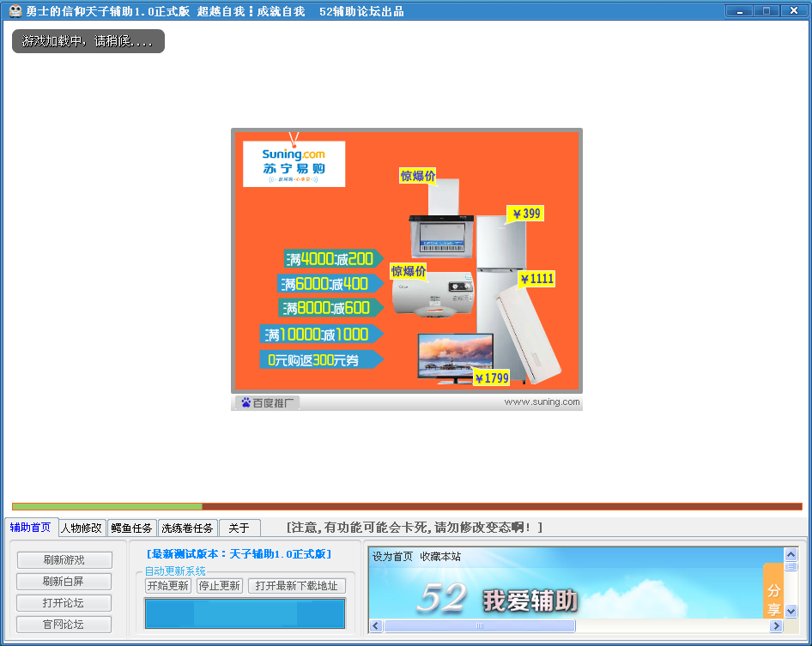
Task: Click scroll down arrow in web panel
Action: point(791,611)
